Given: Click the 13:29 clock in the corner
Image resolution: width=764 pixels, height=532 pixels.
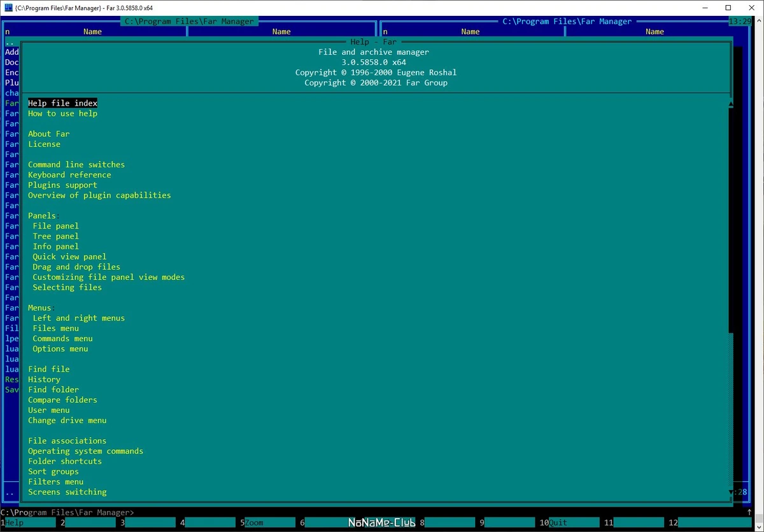Looking at the screenshot, I should [739, 22].
